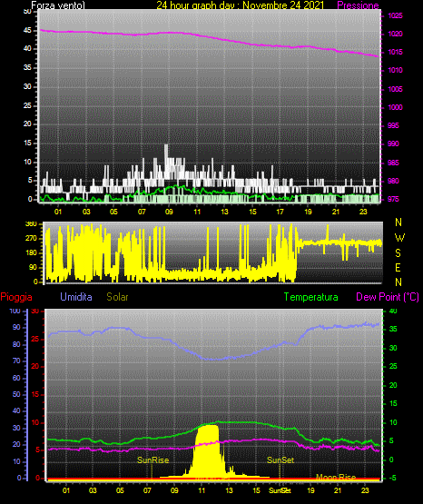The image size is (423, 504).
Task: Click the 1020 pressure axis value
Action: pyautogui.click(x=395, y=34)
